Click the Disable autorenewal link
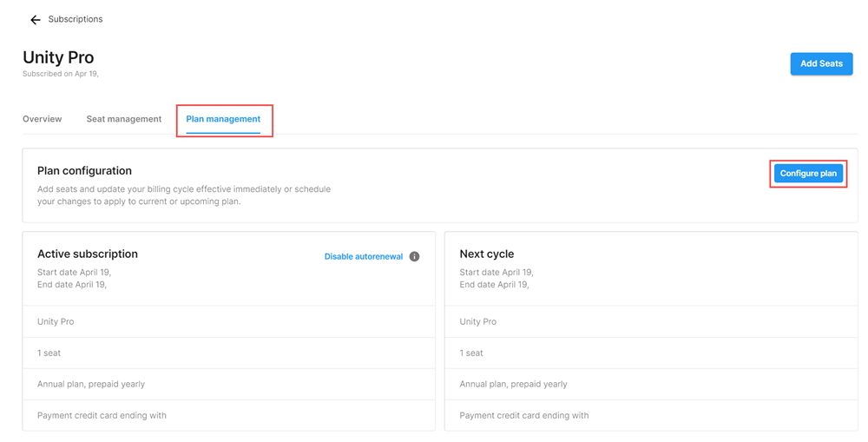The height and width of the screenshot is (442, 868). [x=364, y=256]
